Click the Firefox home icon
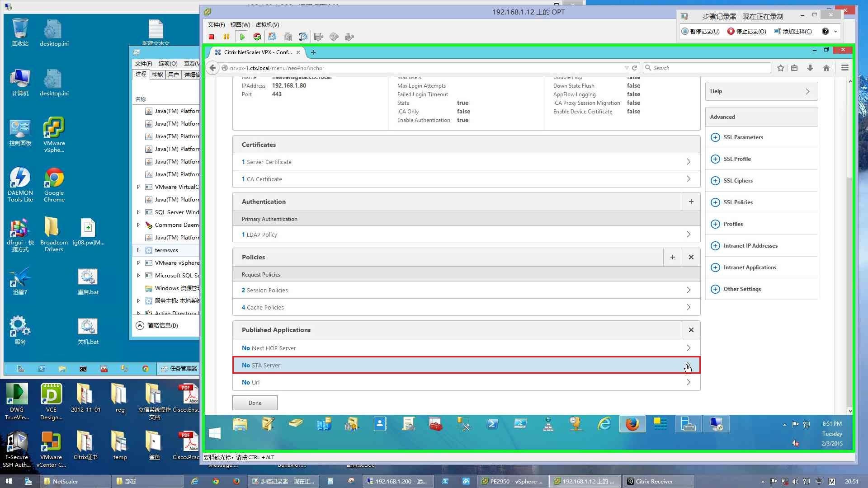 tap(826, 68)
